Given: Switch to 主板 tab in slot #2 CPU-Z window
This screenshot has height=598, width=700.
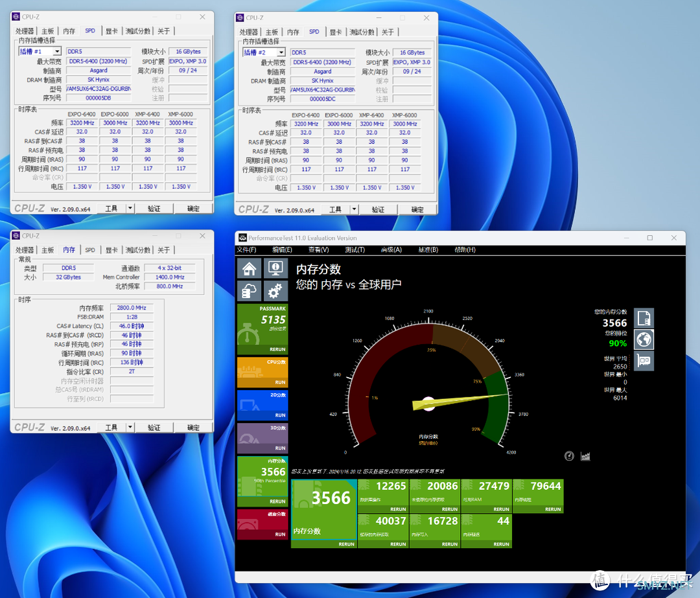Looking at the screenshot, I should [272, 32].
